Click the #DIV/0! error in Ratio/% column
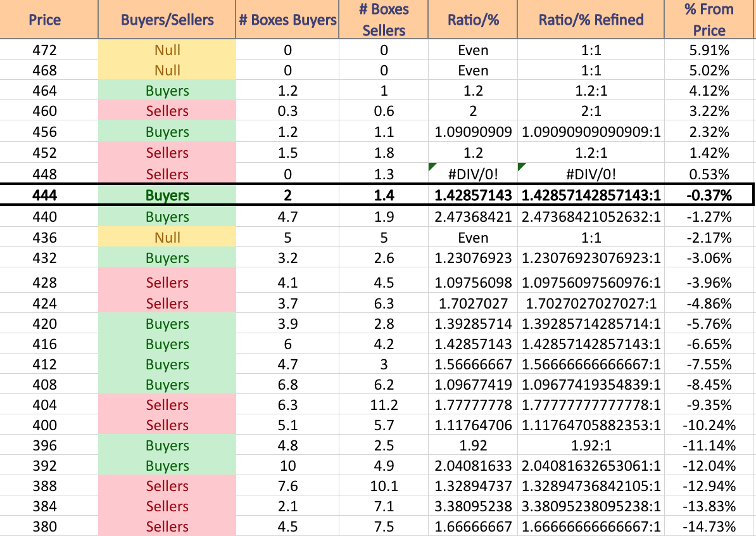This screenshot has height=536, width=756. [x=473, y=174]
